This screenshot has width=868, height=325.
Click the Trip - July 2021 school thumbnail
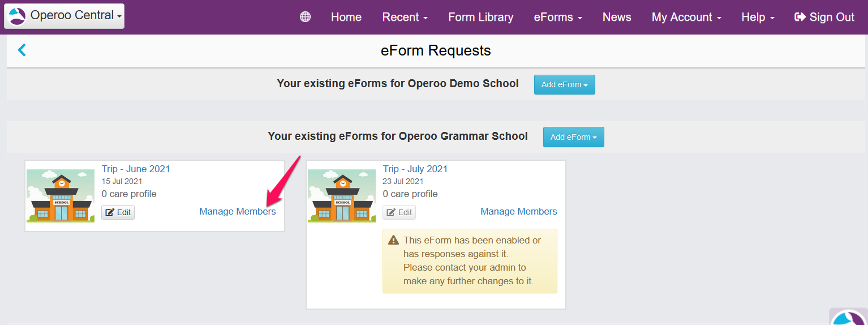pyautogui.click(x=341, y=195)
